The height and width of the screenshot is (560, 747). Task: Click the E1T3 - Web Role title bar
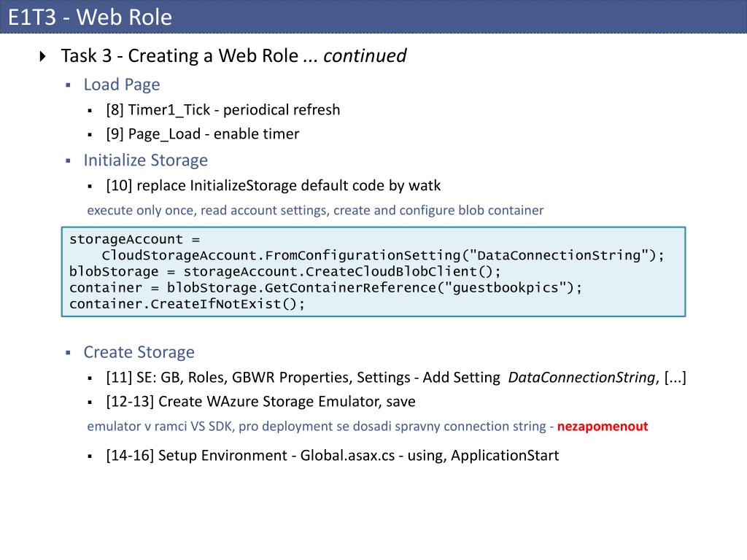click(x=373, y=17)
